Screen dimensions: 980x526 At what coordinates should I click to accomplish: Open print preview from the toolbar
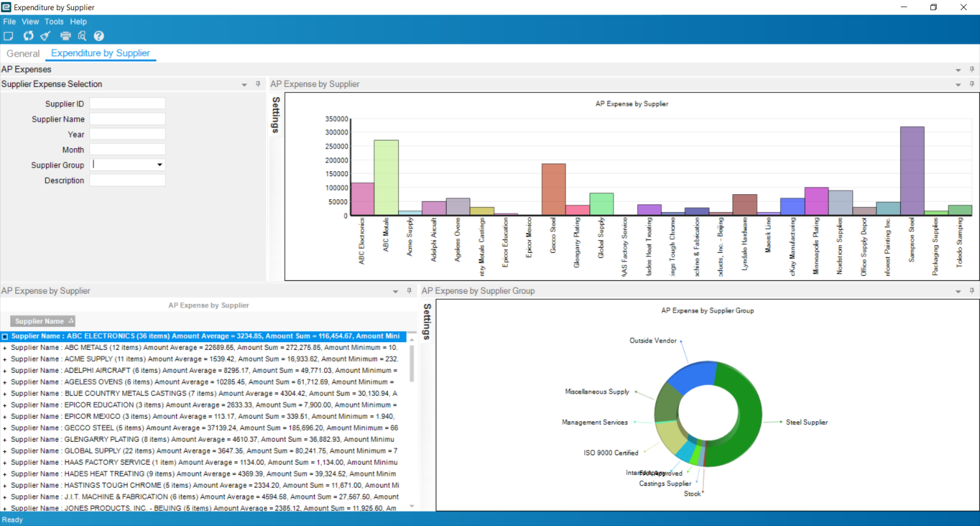(82, 36)
